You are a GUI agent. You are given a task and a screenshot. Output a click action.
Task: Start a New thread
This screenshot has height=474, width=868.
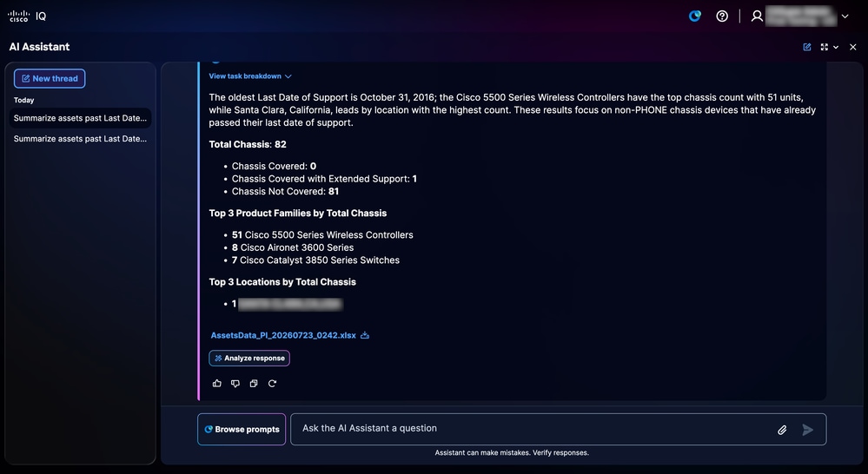(50, 78)
